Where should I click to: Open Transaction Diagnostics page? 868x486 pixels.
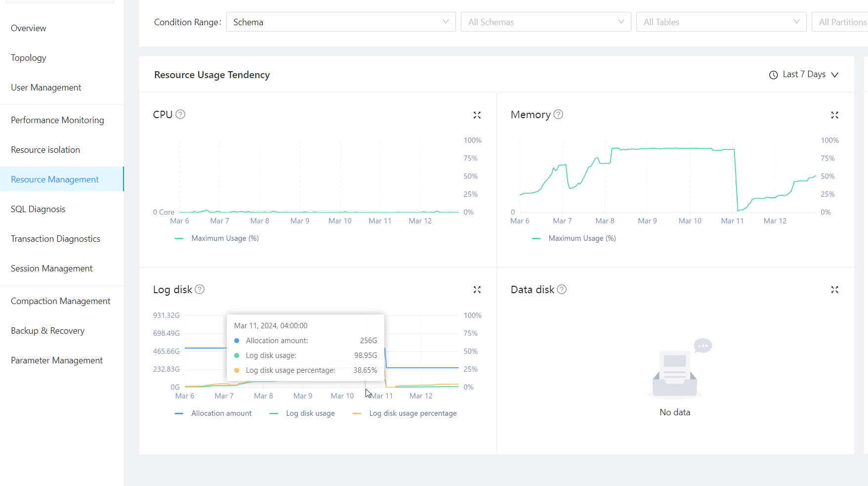pos(62,239)
